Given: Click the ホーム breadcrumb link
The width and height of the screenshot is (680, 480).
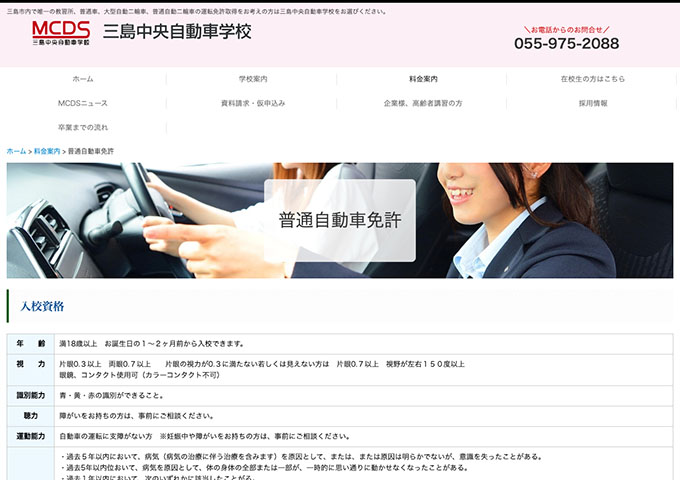Looking at the screenshot, I should click(x=16, y=151).
